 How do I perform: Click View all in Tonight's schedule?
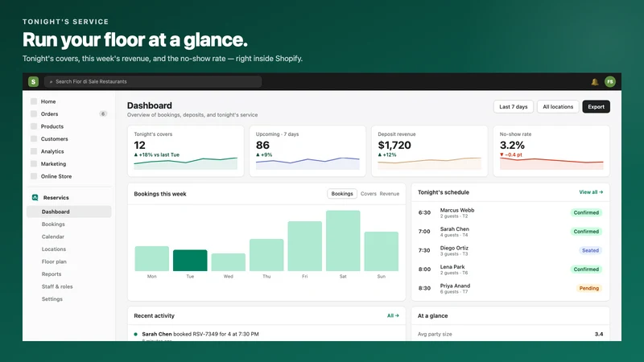591,192
